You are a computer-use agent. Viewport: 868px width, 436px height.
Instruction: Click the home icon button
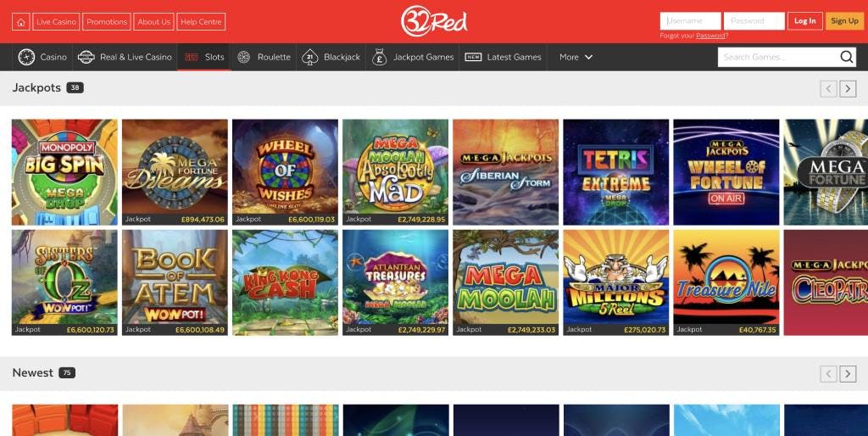coord(21,21)
